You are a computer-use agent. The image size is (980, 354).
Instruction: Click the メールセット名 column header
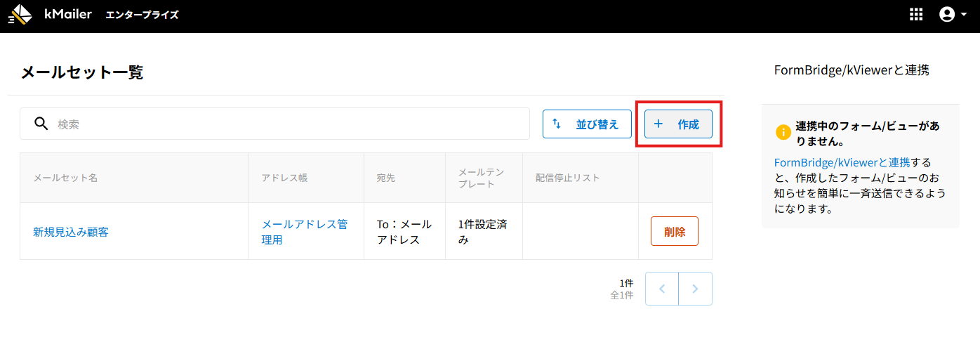tap(65, 178)
